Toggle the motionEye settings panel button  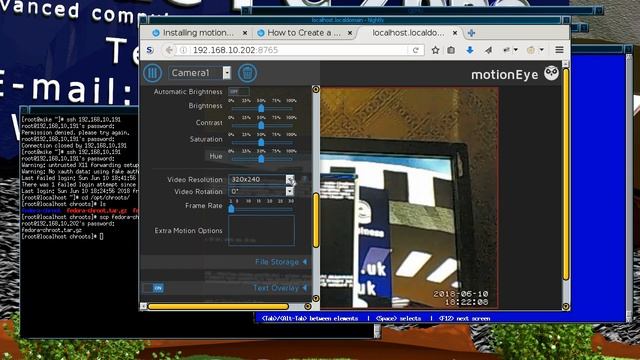pyautogui.click(x=153, y=73)
